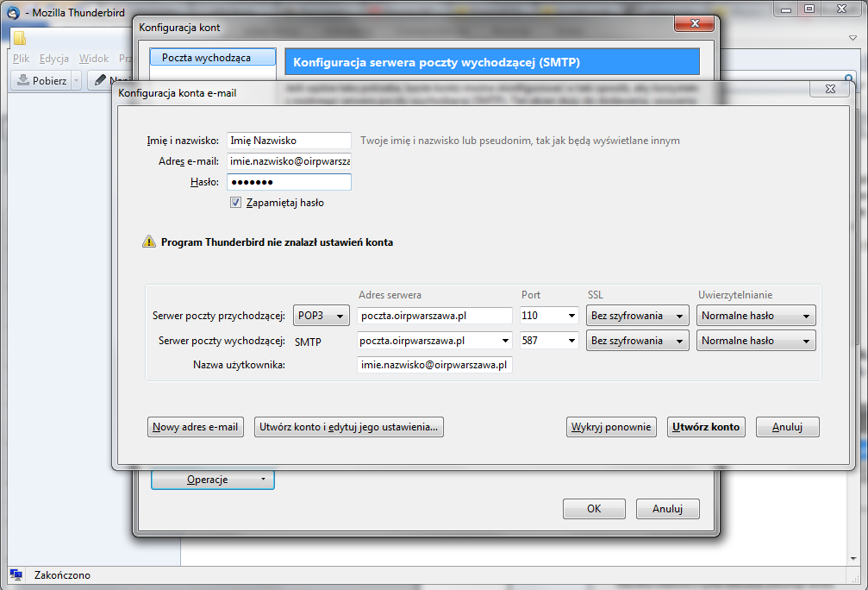Click the Thunderbird logo in title bar

coord(13,12)
